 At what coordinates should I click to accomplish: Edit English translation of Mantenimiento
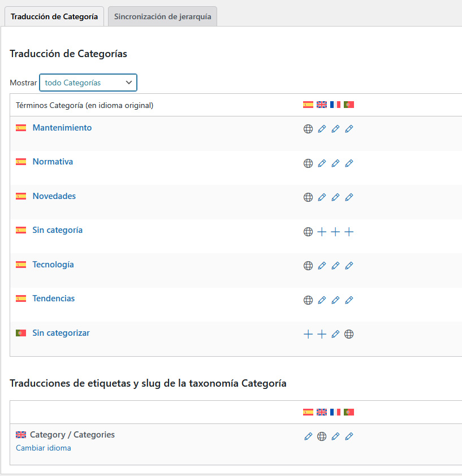click(x=322, y=129)
